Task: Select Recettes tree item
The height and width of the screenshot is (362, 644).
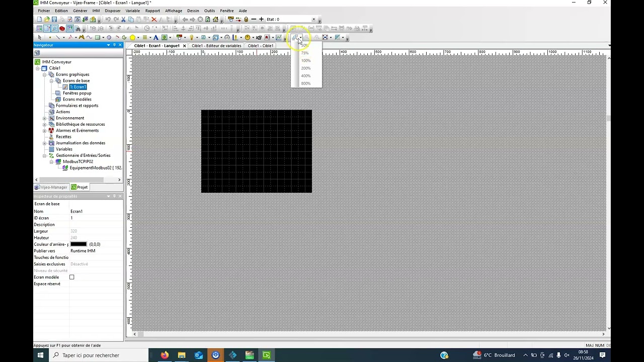Action: coord(63,137)
